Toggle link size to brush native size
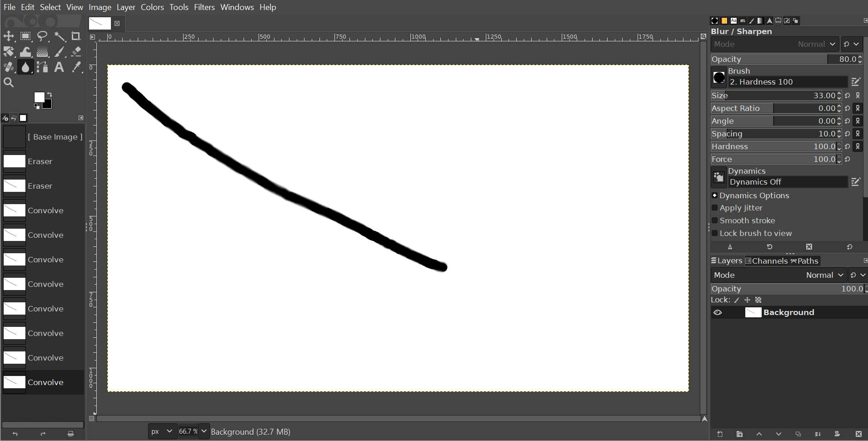The width and height of the screenshot is (868, 441). pos(858,95)
